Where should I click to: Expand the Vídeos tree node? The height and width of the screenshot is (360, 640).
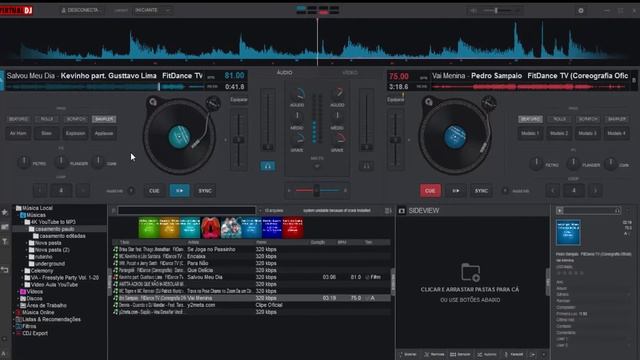click(x=17, y=292)
